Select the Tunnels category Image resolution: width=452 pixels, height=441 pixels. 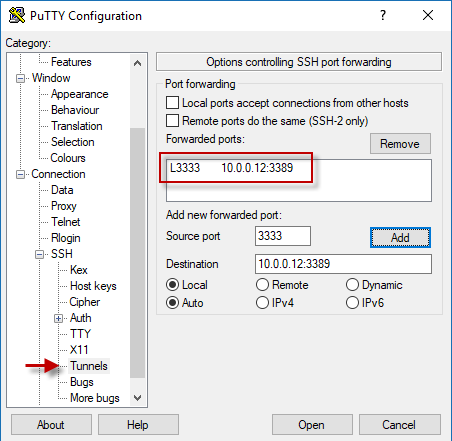tap(89, 366)
